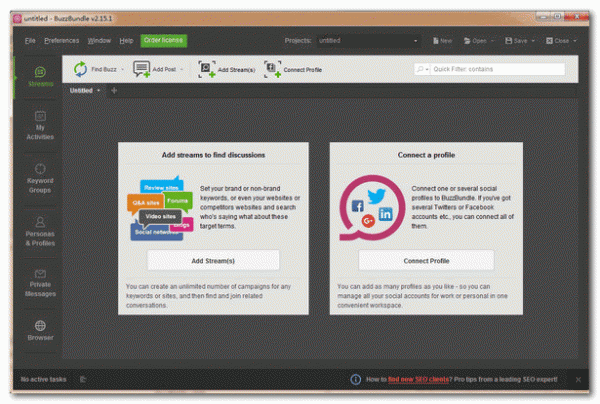
Task: Dismiss the SEO tip notification
Action: pyautogui.click(x=578, y=380)
